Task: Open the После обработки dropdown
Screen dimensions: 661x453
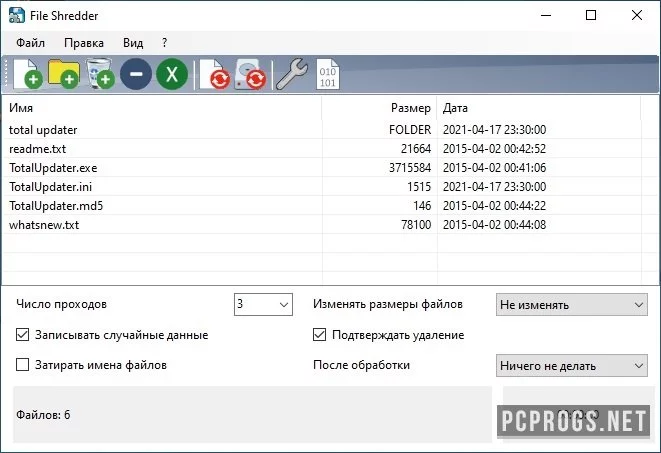Action: [x=572, y=365]
